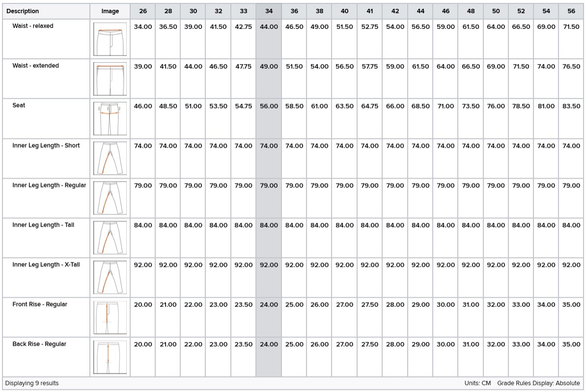The width and height of the screenshot is (586, 392).
Task: Select the Seat value 83.50 for size 56
Action: tap(571, 106)
